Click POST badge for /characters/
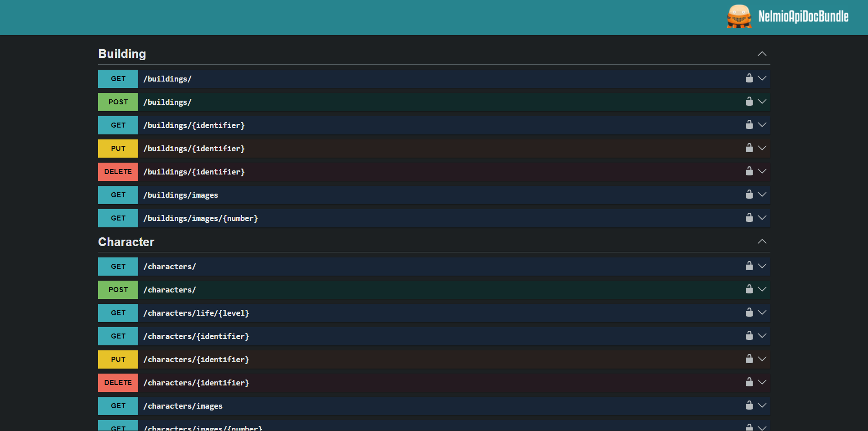 click(118, 290)
